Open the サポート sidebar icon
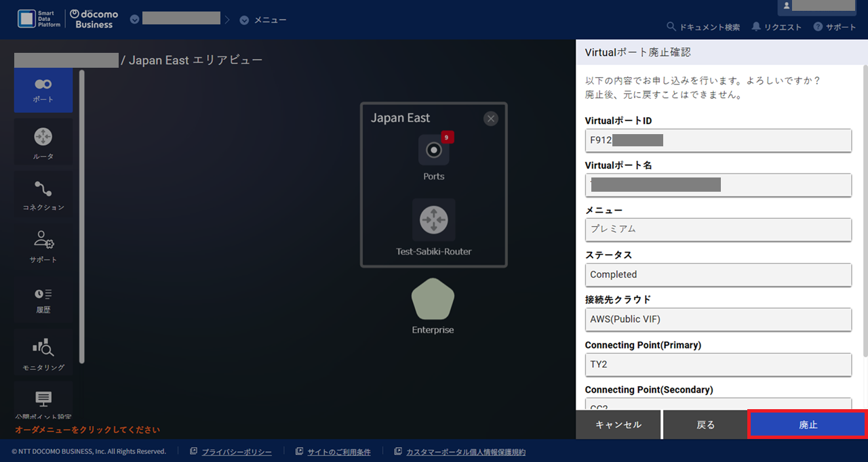The image size is (868, 462). coord(43,247)
